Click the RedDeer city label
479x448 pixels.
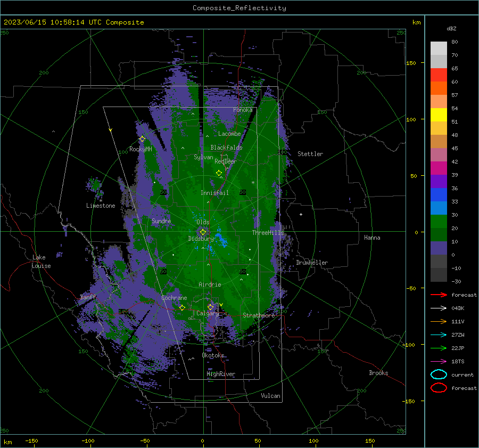pyautogui.click(x=226, y=161)
